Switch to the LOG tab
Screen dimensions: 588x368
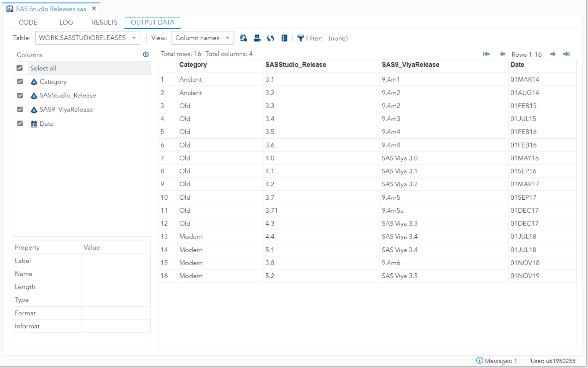coord(66,22)
